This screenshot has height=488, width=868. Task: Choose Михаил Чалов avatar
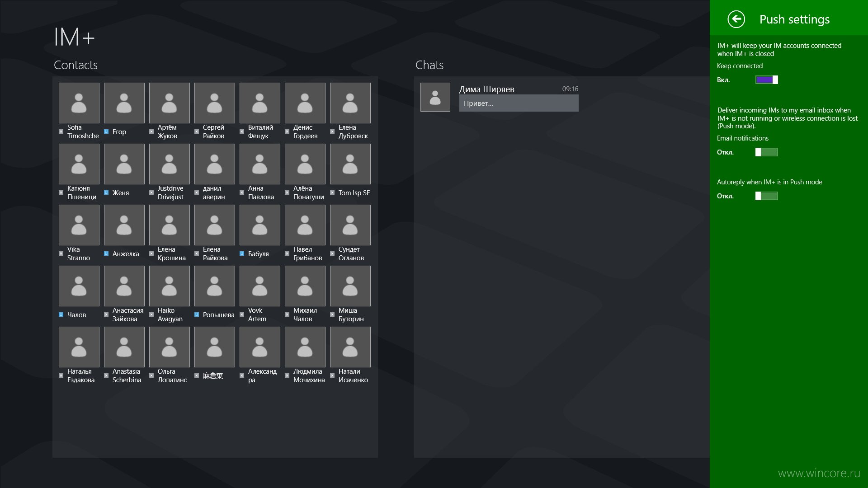305,286
